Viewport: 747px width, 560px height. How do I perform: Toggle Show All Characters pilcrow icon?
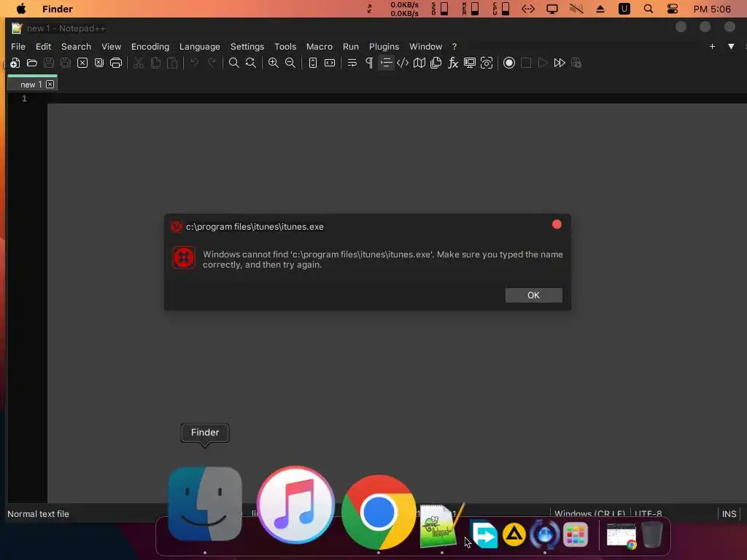pyautogui.click(x=368, y=63)
